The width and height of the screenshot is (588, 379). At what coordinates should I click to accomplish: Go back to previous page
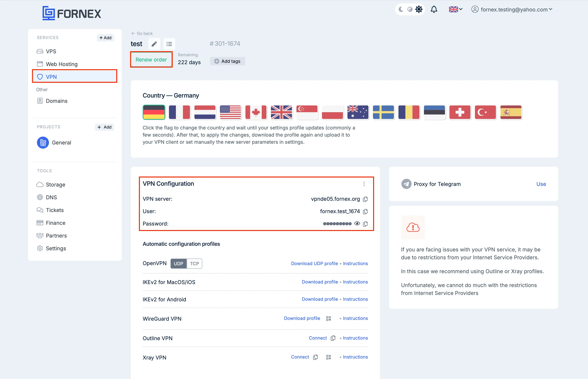(142, 33)
